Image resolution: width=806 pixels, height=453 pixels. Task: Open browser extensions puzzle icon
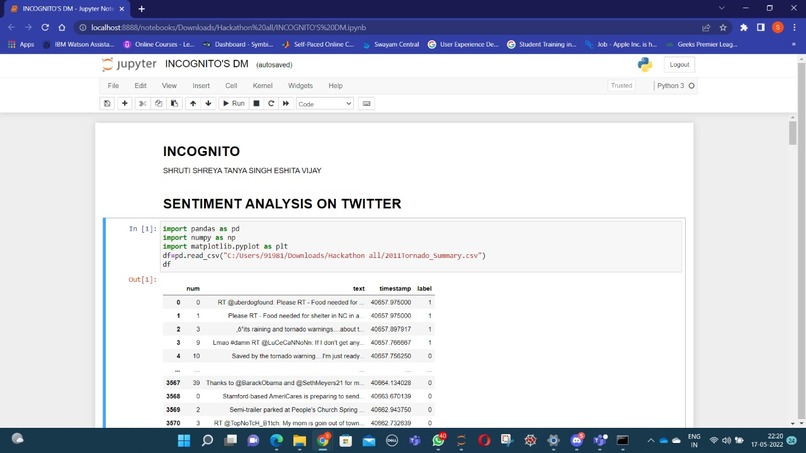tap(744, 28)
